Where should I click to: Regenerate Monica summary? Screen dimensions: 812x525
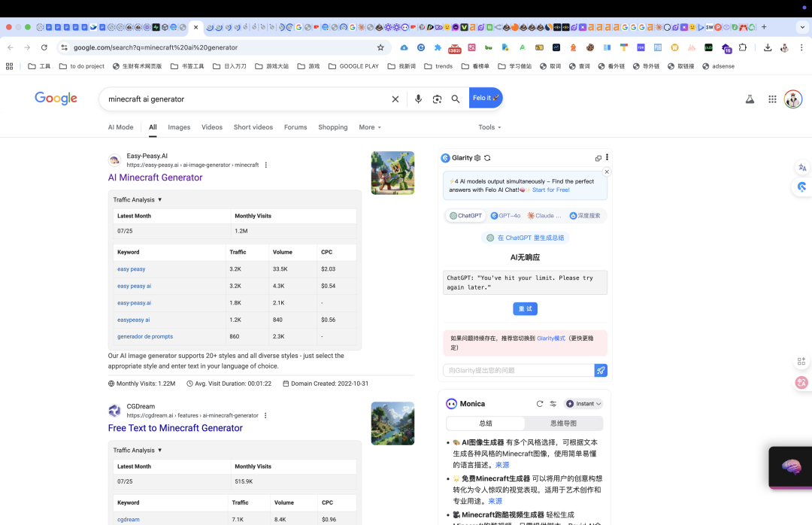540,404
